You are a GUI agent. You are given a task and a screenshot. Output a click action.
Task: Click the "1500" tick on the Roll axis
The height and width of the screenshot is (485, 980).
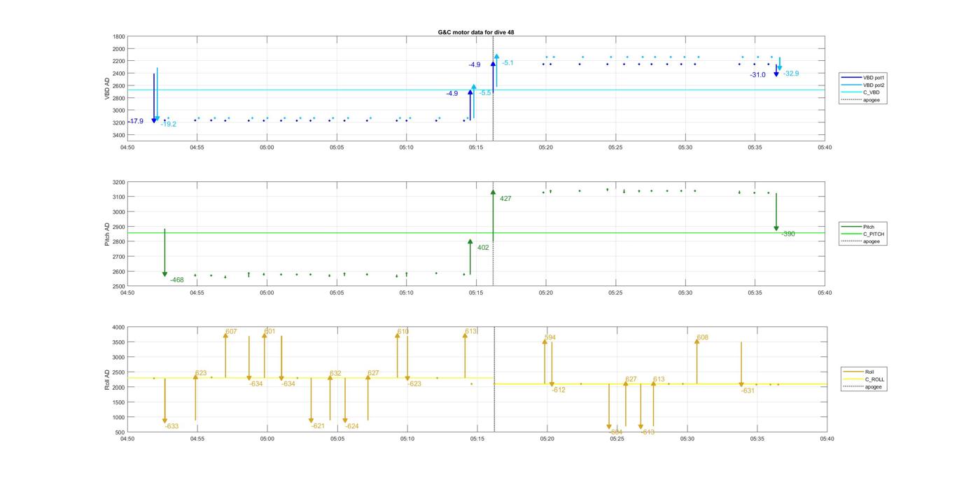119,402
